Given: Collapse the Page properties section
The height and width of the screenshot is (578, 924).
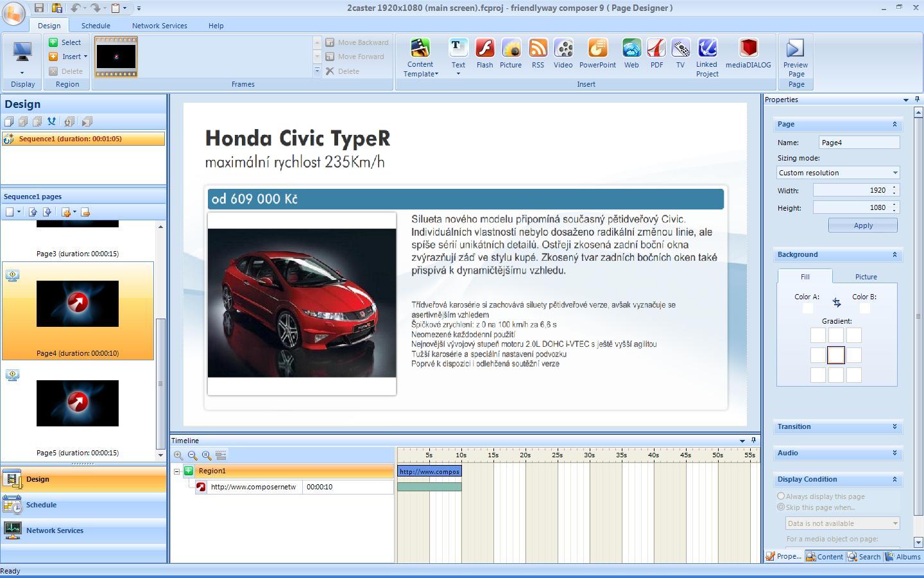Looking at the screenshot, I should (894, 124).
